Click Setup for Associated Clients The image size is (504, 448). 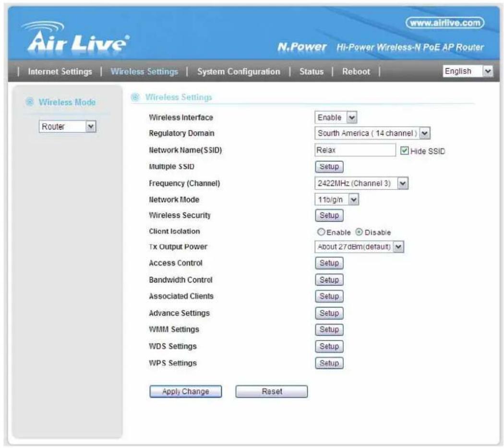click(329, 296)
